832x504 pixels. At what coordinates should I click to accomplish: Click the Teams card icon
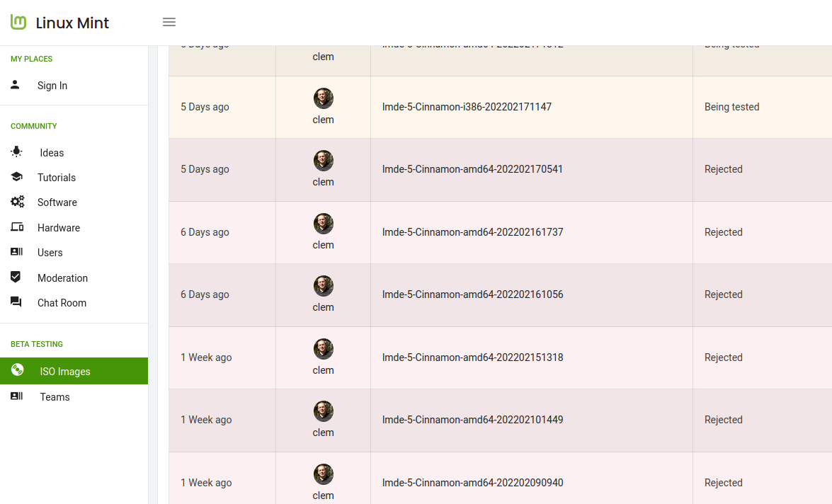(16, 396)
